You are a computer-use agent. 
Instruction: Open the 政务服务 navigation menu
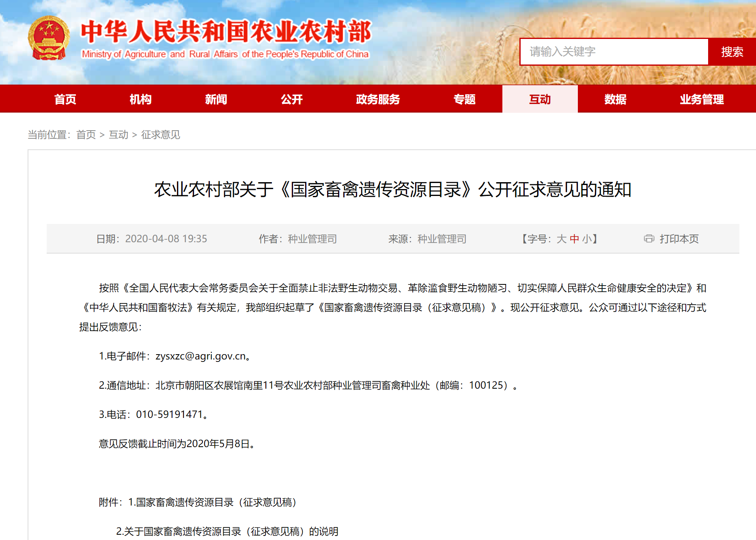(378, 99)
